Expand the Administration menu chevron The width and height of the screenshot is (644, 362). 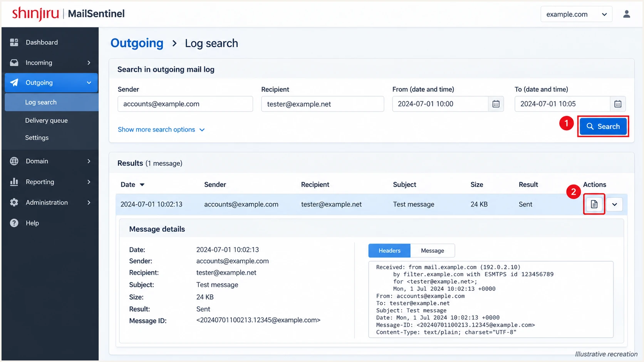[x=89, y=202]
